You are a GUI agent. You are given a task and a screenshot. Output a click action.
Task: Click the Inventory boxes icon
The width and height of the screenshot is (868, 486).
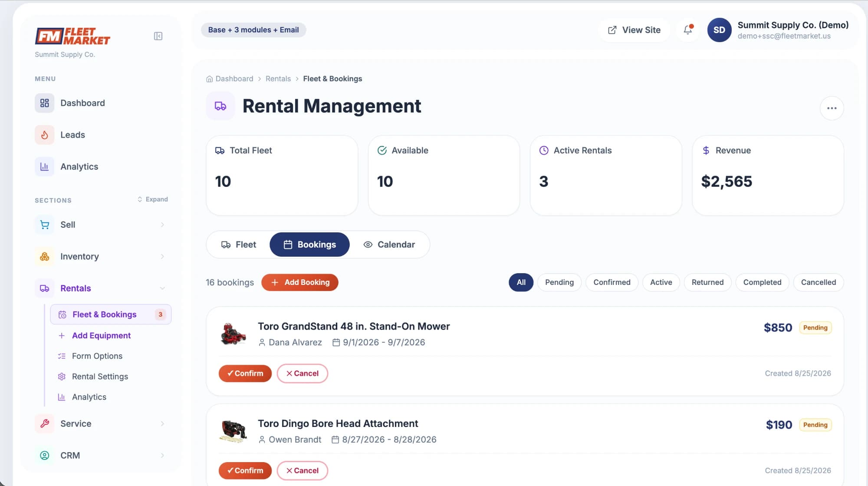44,256
